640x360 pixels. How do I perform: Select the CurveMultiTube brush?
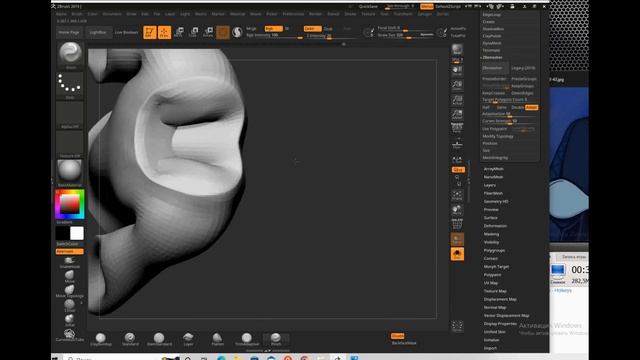pyautogui.click(x=70, y=336)
